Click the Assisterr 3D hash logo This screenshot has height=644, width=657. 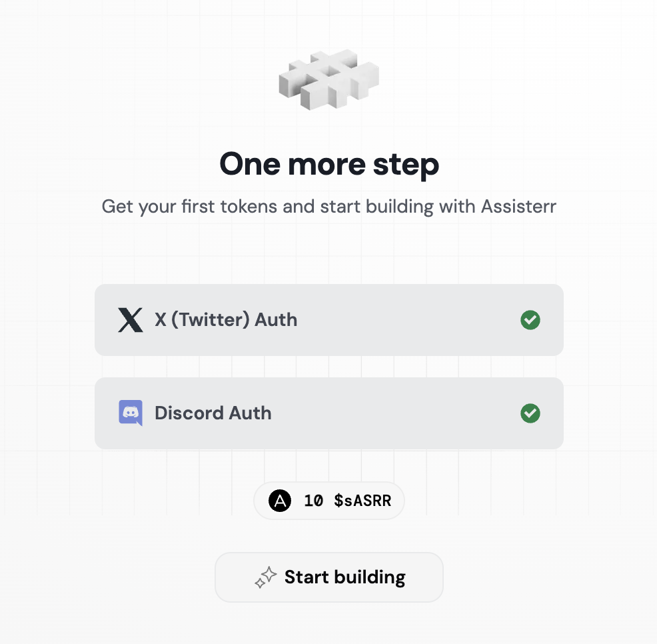coord(328,79)
